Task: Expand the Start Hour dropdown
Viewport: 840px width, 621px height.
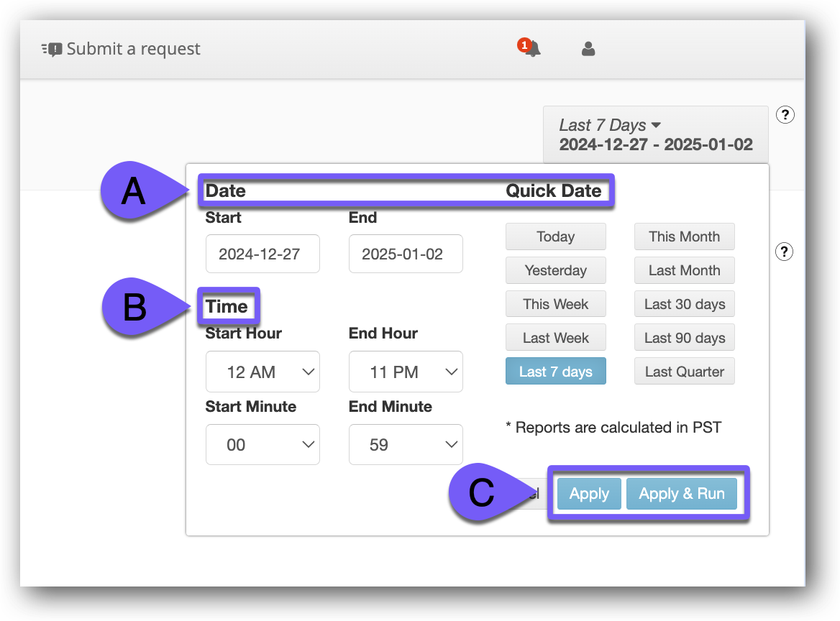Action: [x=262, y=372]
